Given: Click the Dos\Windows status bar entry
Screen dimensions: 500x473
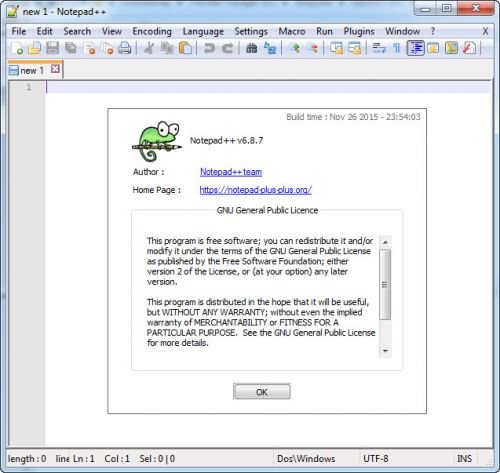Looking at the screenshot, I should tap(306, 459).
